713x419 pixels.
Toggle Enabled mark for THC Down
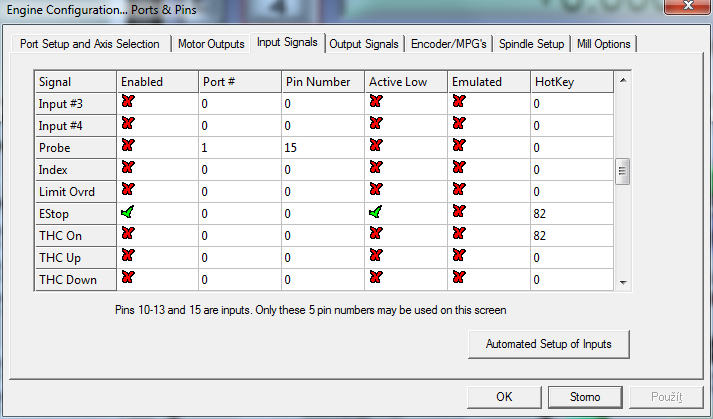click(x=127, y=278)
